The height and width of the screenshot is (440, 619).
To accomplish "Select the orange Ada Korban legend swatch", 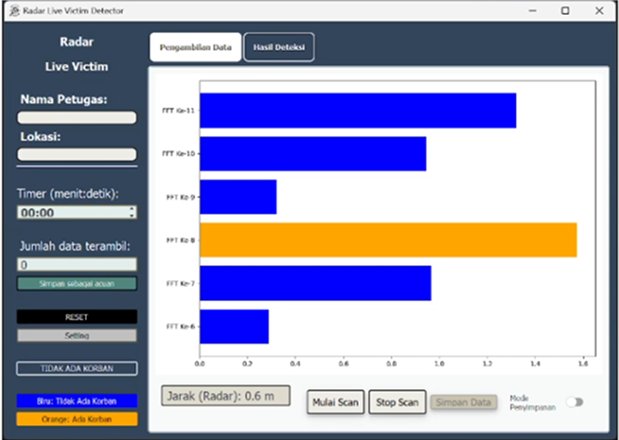I will [77, 419].
